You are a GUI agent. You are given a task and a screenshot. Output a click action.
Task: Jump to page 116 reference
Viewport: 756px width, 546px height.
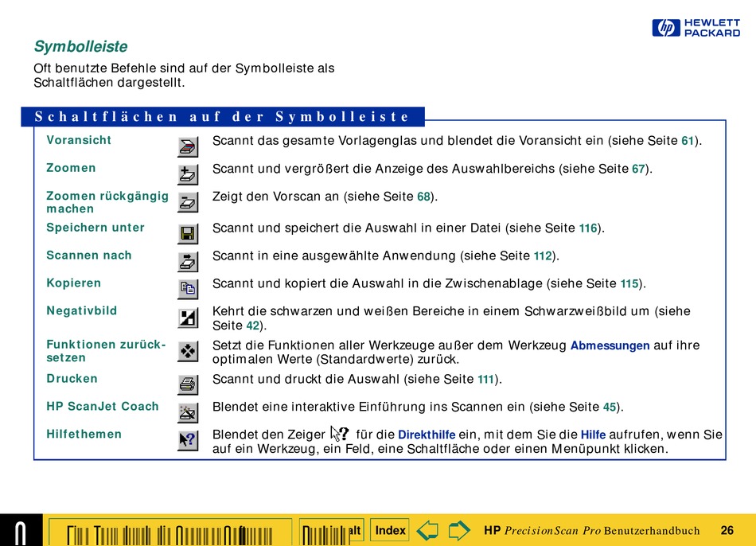coord(588,228)
